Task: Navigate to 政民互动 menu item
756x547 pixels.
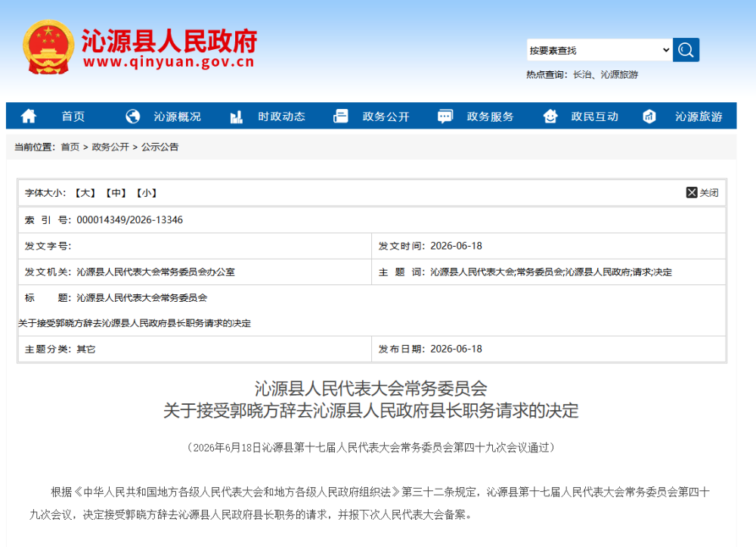Action: (594, 117)
